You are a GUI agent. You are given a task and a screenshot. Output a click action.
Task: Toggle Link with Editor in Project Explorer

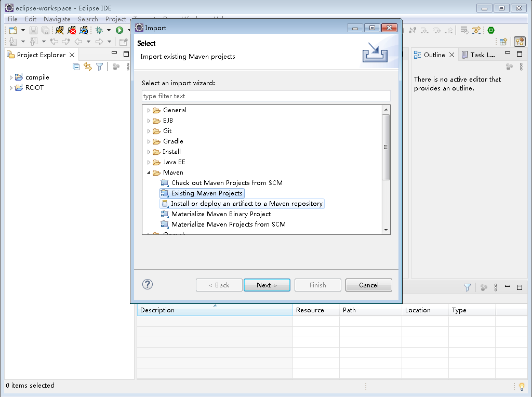pyautogui.click(x=88, y=67)
